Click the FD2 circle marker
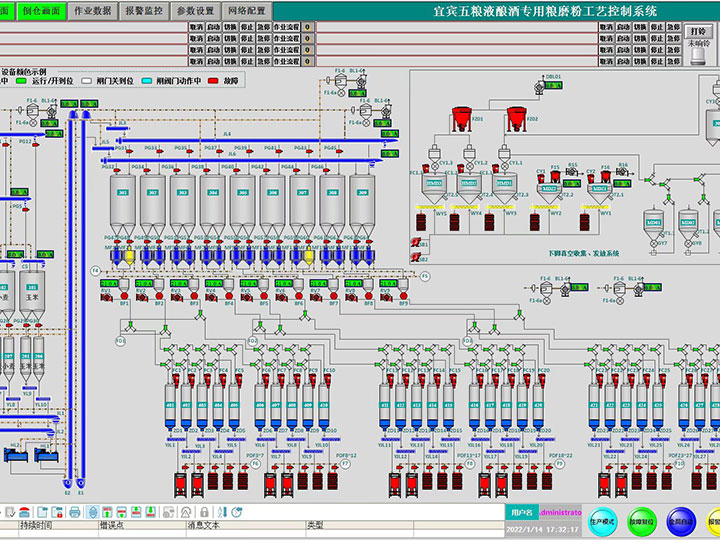Screen dimensions: 720x540 [x=253, y=341]
